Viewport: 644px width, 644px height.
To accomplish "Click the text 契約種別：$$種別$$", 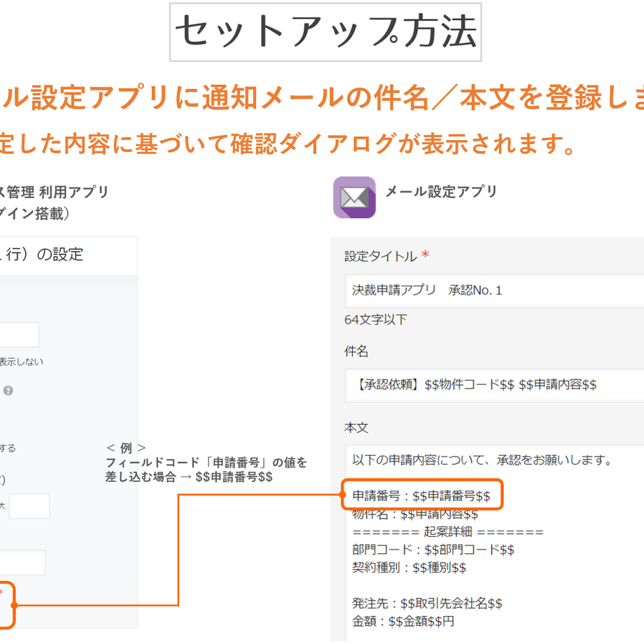I will (x=409, y=568).
